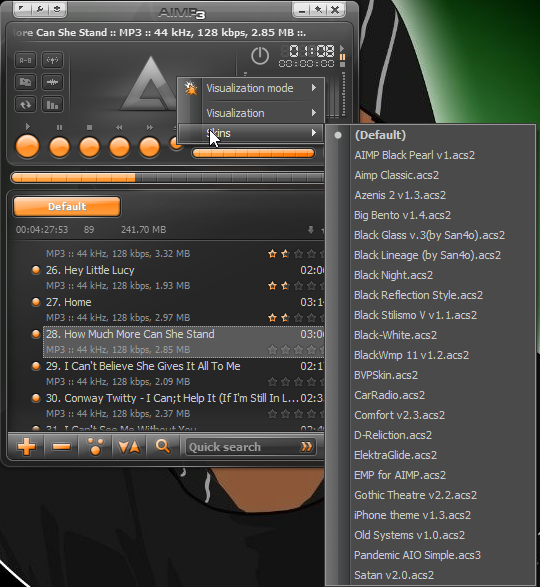Open Visualization mode submenu
Screen dimensions: 540x587
(x=250, y=88)
